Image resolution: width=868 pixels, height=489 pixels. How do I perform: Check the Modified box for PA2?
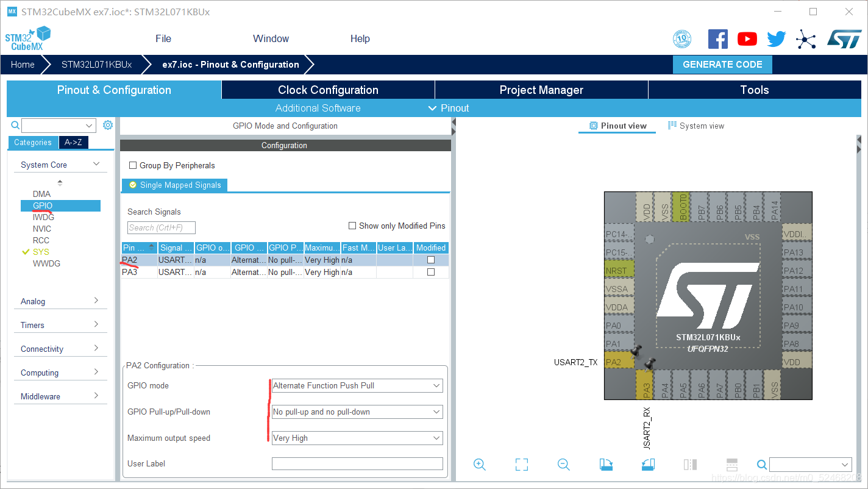(431, 260)
